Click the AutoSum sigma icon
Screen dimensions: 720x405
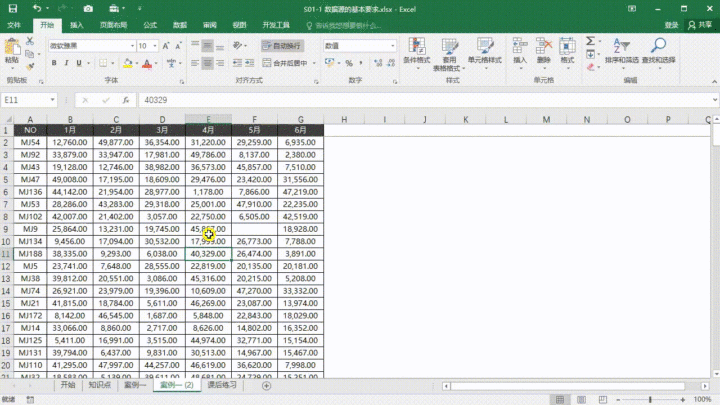(x=591, y=41)
